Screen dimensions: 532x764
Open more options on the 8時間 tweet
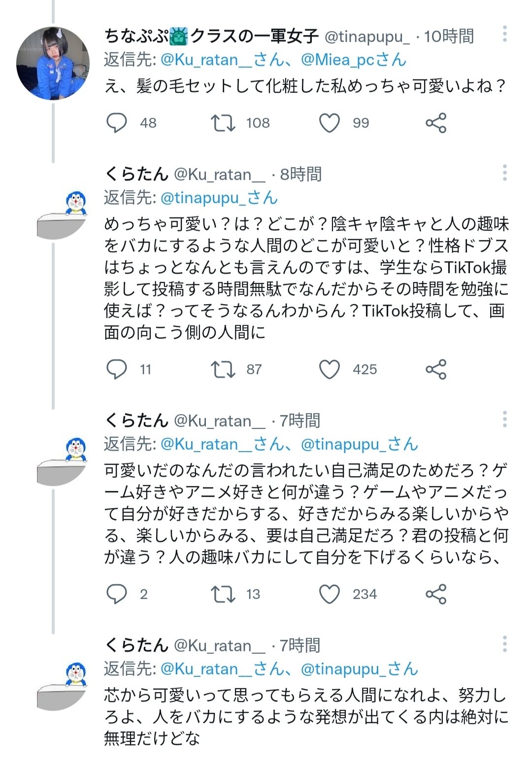coord(504,173)
